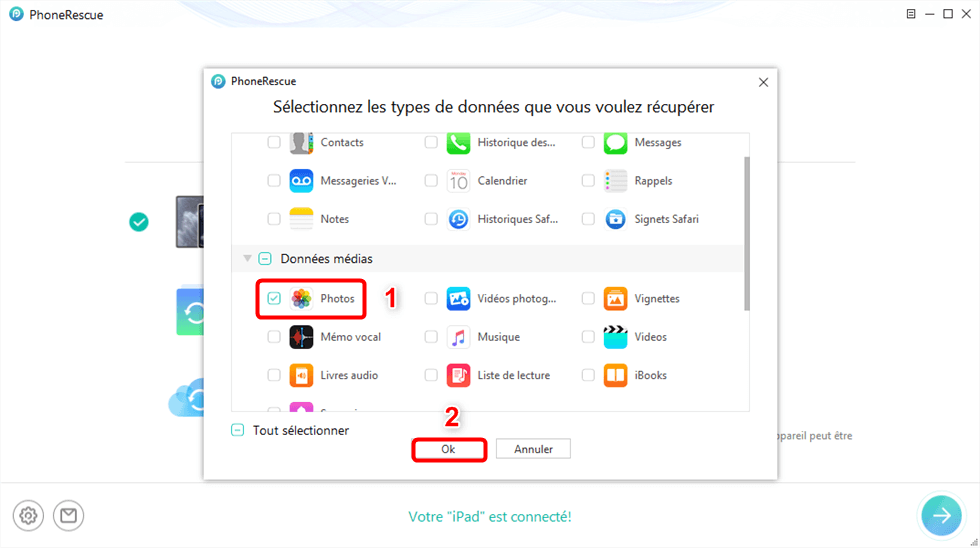Click the Historiques Saf... label
980x548 pixels.
[x=518, y=219]
